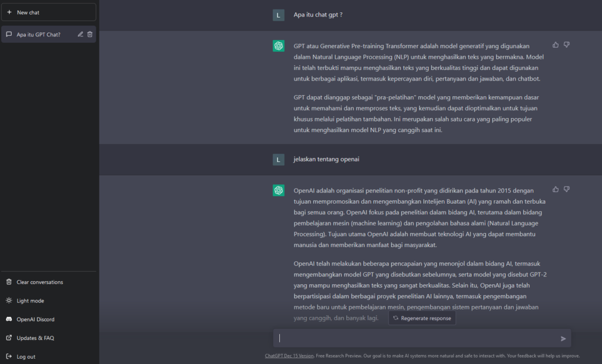Click the send message arrow icon
This screenshot has height=364, width=602.
pos(563,339)
